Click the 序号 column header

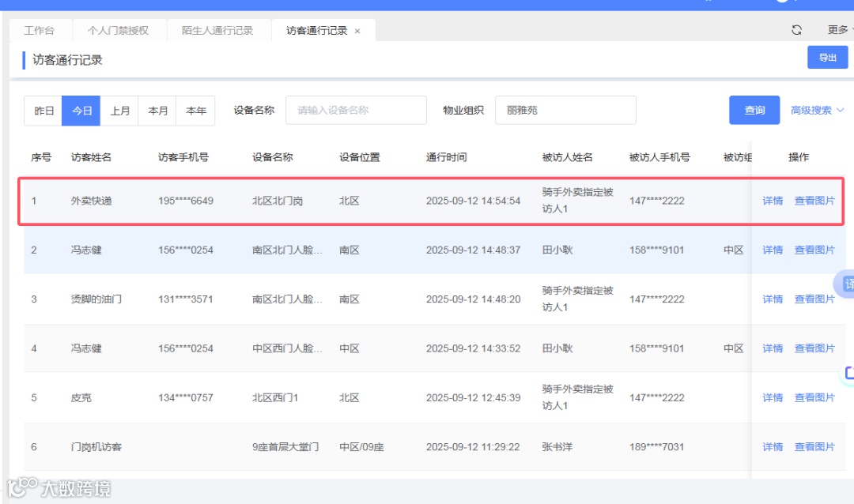[x=41, y=158]
